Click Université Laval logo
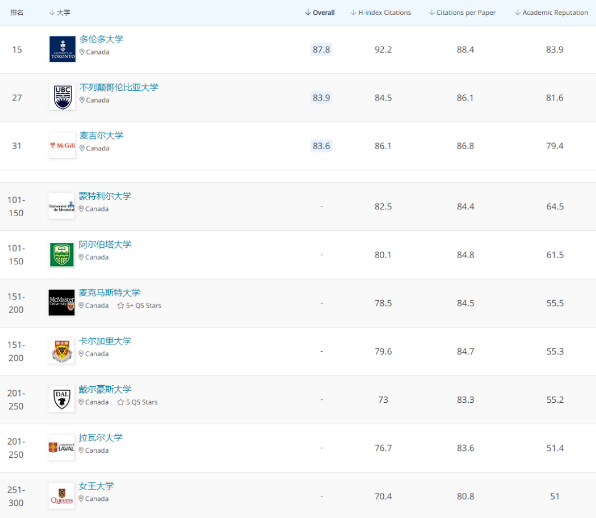Image resolution: width=596 pixels, height=518 pixels. [x=62, y=447]
